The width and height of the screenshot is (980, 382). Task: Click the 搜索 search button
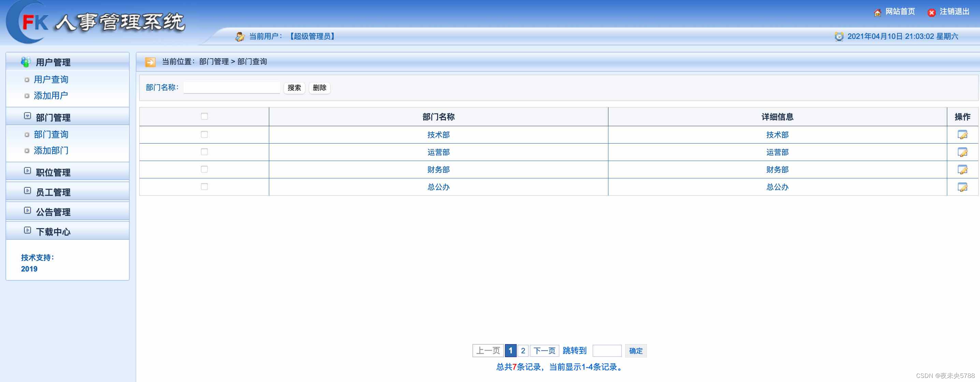[294, 88]
